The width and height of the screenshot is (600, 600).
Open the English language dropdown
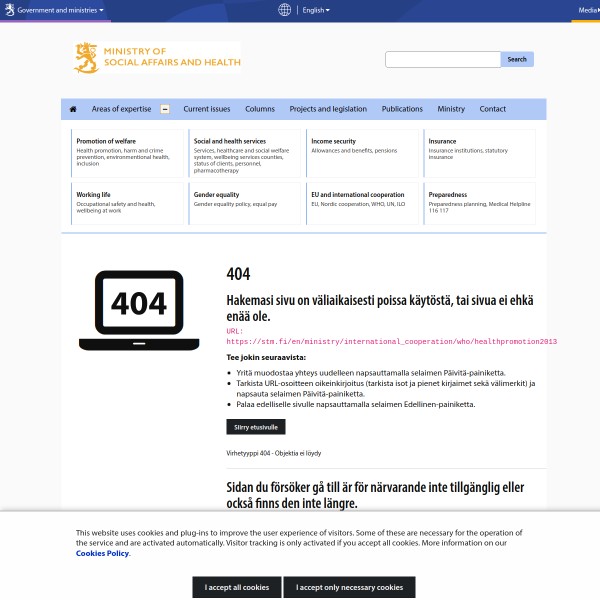[315, 10]
